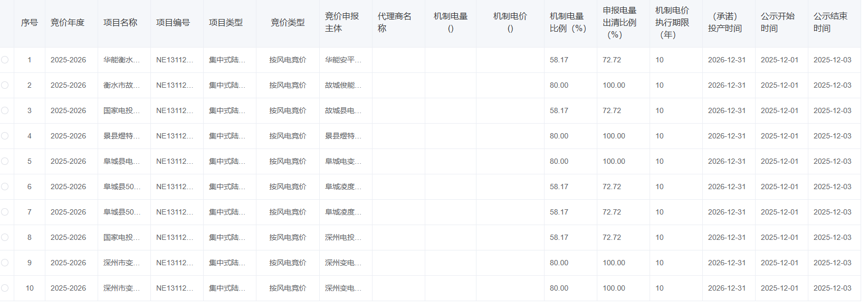868x307 pixels.
Task: Click 80.00 ratio in row 2
Action: (x=559, y=85)
